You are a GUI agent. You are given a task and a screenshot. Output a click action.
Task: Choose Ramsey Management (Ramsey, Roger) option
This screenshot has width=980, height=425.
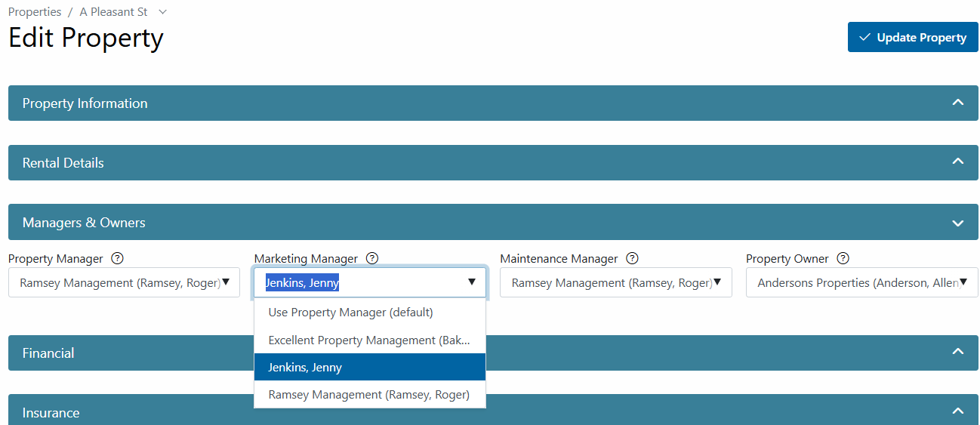[x=370, y=395]
